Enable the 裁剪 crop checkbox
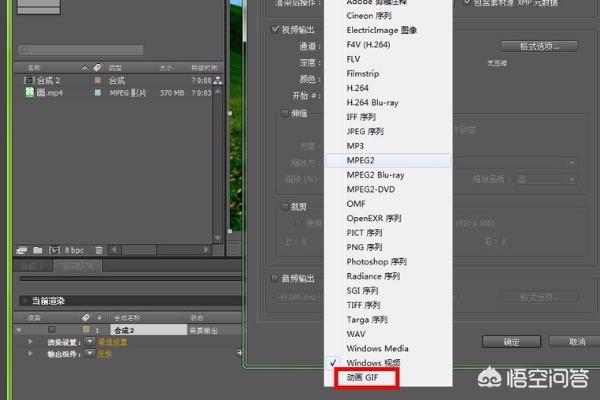This screenshot has height=400, width=600. click(x=285, y=207)
